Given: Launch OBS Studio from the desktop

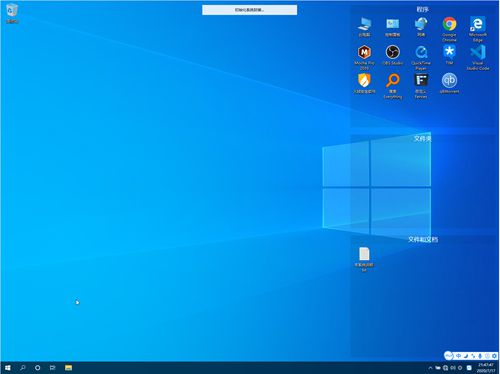Looking at the screenshot, I should (393, 55).
